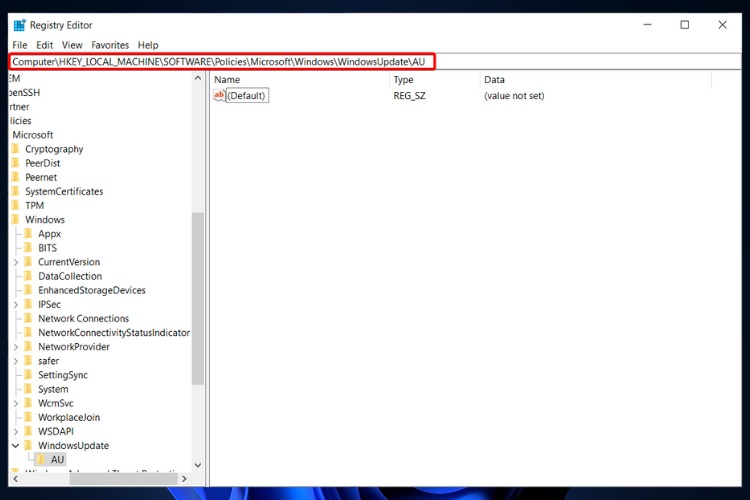Select the CurrentVersion folder icon
Image resolution: width=750 pixels, height=500 pixels.
28,262
